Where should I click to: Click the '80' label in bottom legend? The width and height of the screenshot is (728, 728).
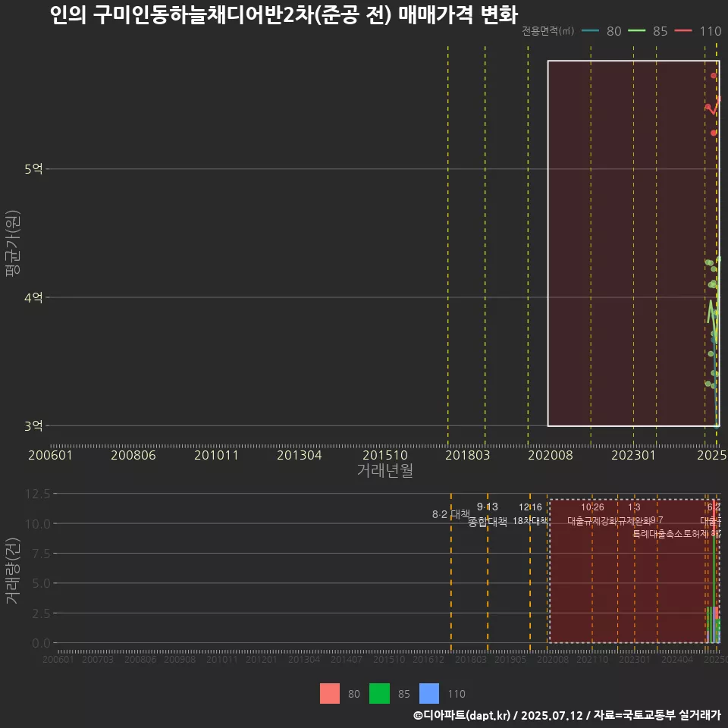coord(354,694)
